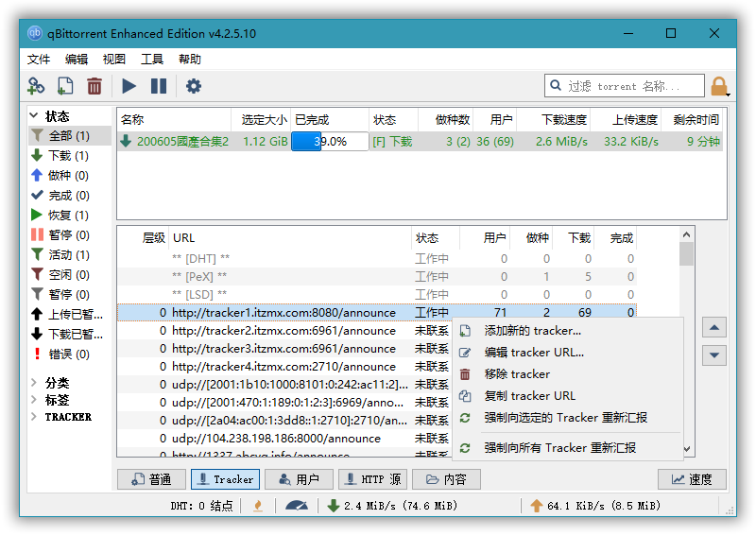Toggle alternative speed limits speedometer icon

pyautogui.click(x=297, y=506)
